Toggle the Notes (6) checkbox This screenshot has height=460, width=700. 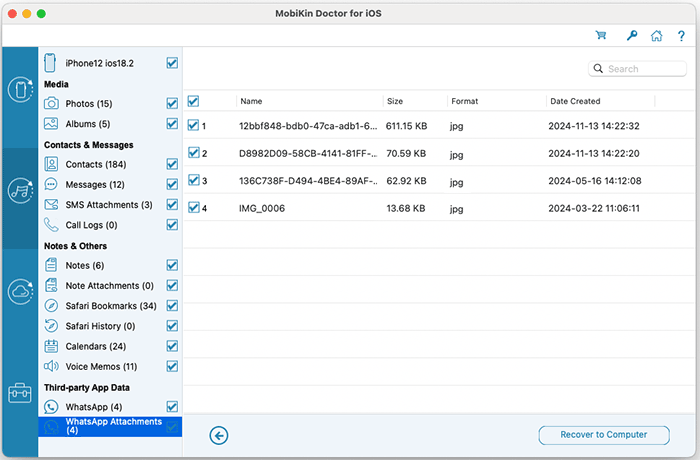172,265
